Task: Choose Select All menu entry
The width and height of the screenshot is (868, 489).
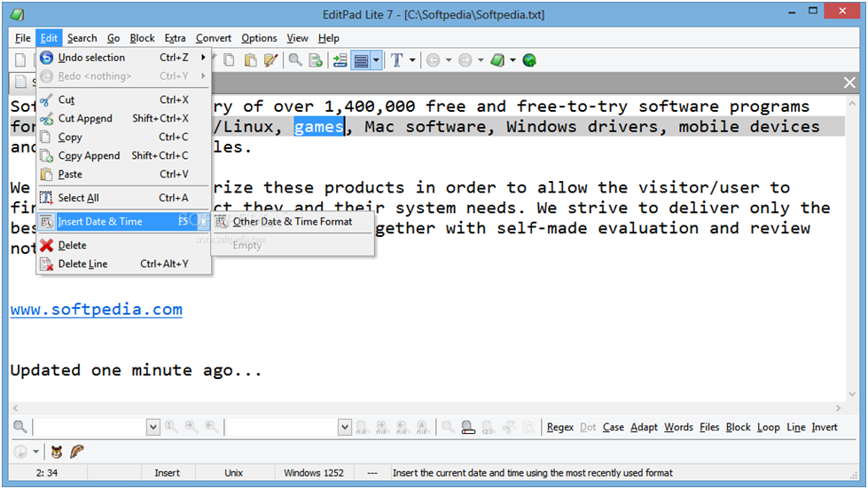Action: click(123, 198)
